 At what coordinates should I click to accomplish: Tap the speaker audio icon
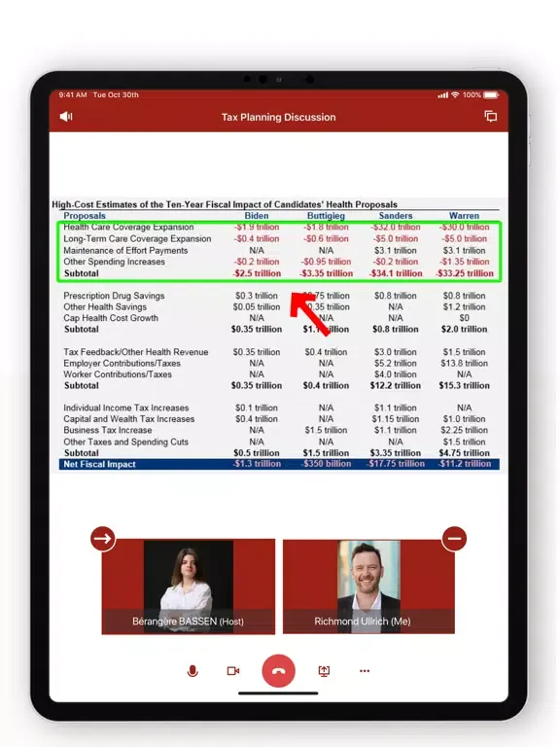(x=66, y=117)
